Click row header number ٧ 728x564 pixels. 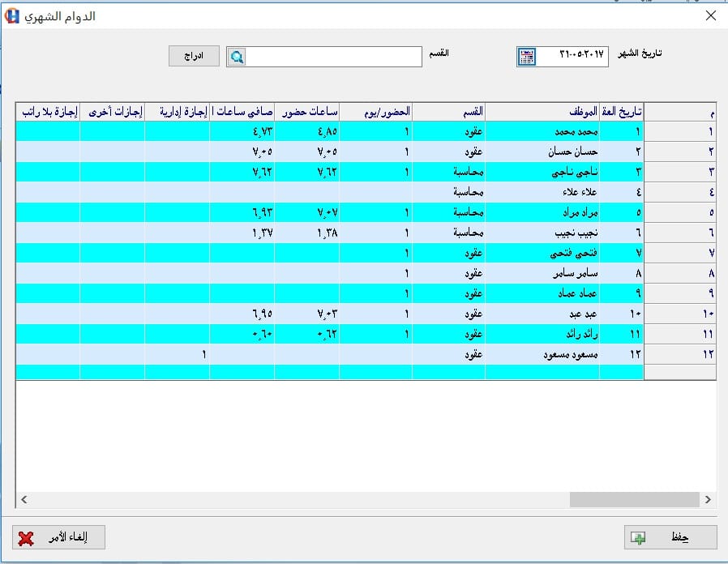(679, 253)
